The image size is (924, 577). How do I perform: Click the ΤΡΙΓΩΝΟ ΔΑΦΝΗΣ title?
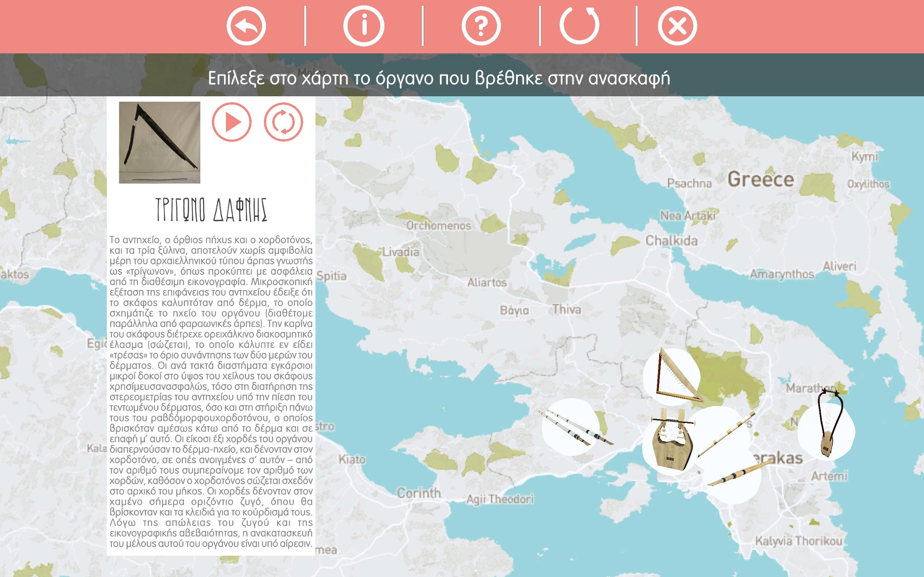coord(211,210)
